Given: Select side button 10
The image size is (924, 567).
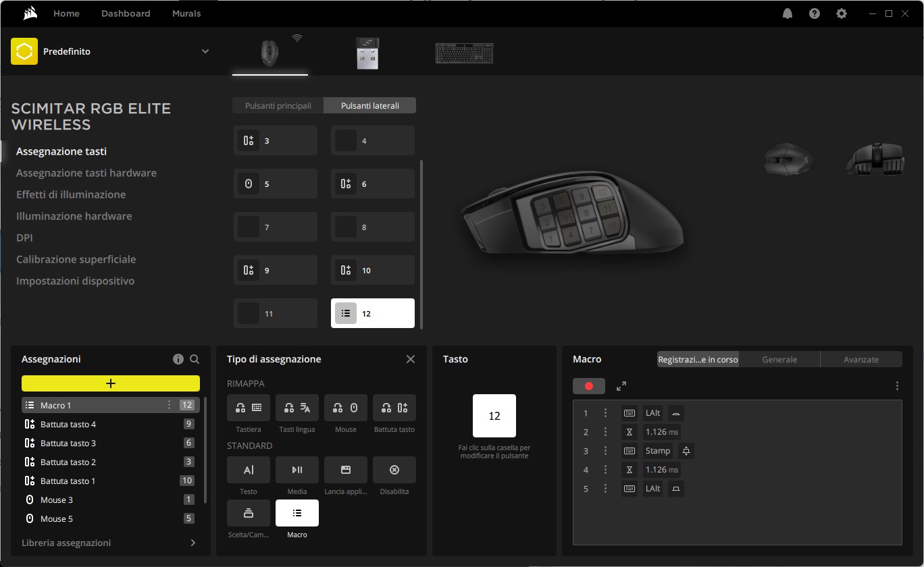Looking at the screenshot, I should tap(373, 270).
